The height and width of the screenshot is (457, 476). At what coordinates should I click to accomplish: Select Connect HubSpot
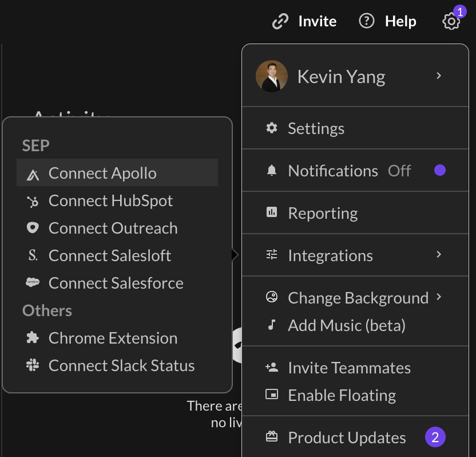[117, 200]
